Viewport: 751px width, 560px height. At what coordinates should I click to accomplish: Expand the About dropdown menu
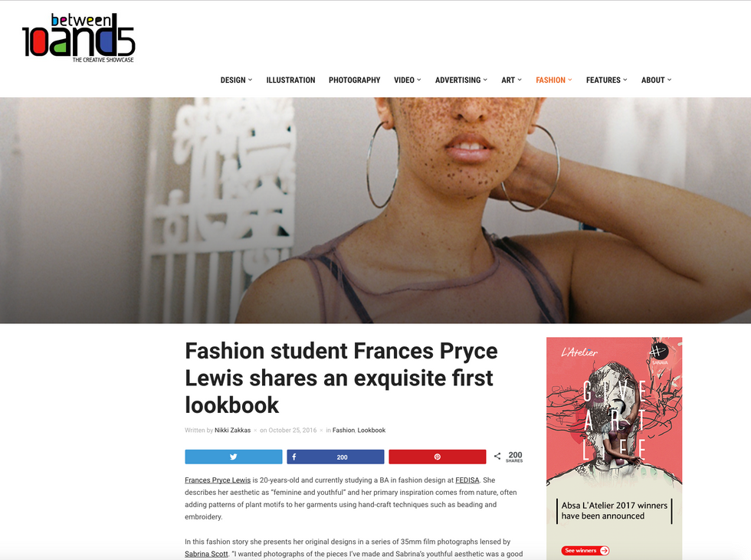click(x=656, y=80)
